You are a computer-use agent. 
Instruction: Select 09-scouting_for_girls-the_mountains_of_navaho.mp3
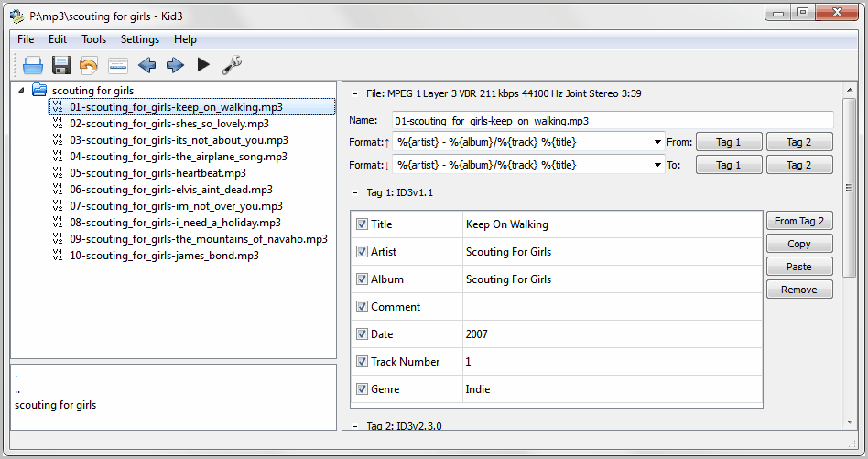(x=198, y=239)
